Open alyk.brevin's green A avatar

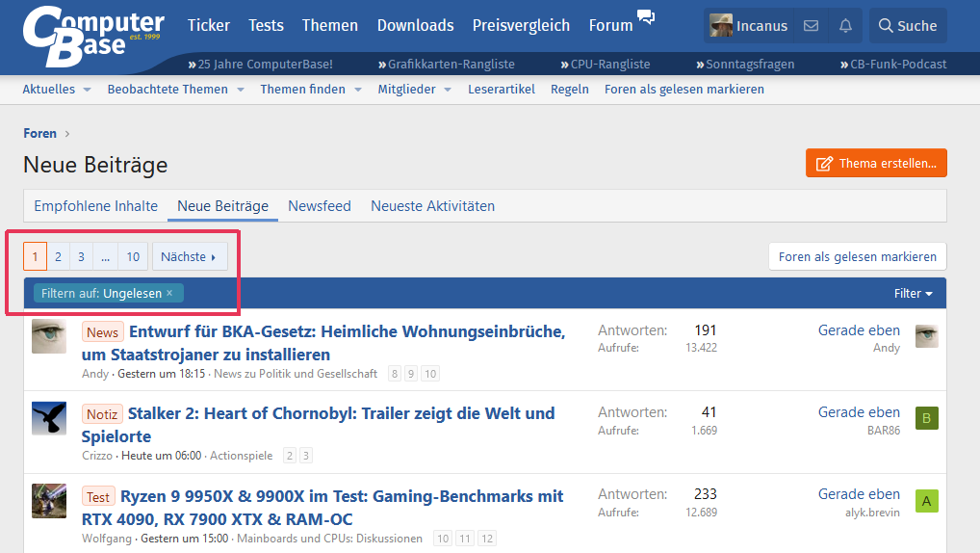click(926, 500)
